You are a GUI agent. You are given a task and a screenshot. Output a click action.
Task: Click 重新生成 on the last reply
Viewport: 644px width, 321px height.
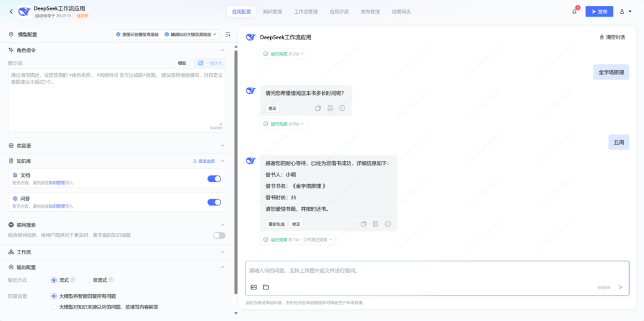pyautogui.click(x=277, y=224)
